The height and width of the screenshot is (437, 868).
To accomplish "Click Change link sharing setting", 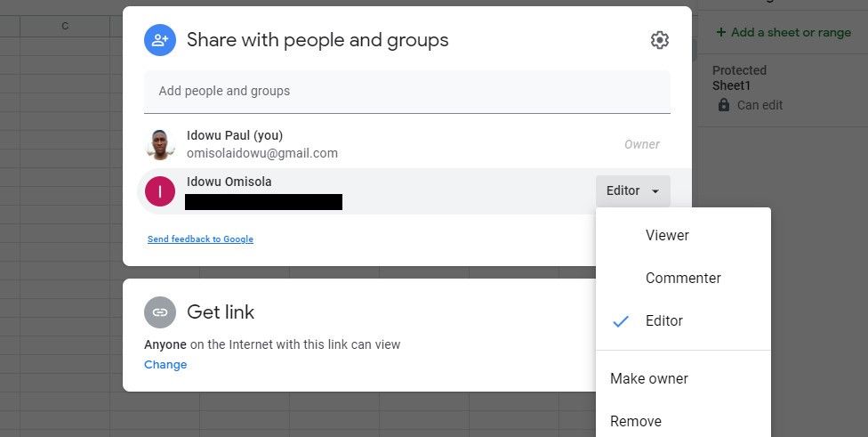I will pyautogui.click(x=165, y=365).
